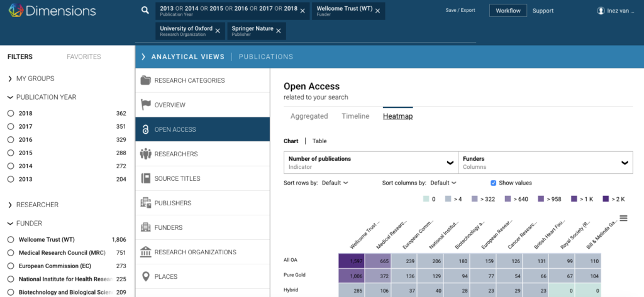
Task: Click the 1,597 All OA heatmap cell
Action: pyautogui.click(x=352, y=261)
